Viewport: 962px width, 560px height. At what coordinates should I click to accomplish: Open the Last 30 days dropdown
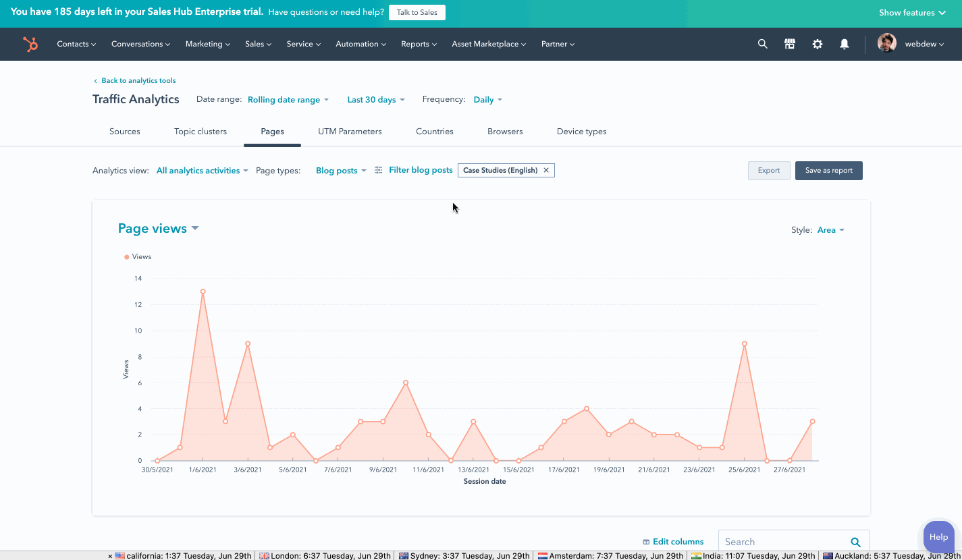point(375,99)
